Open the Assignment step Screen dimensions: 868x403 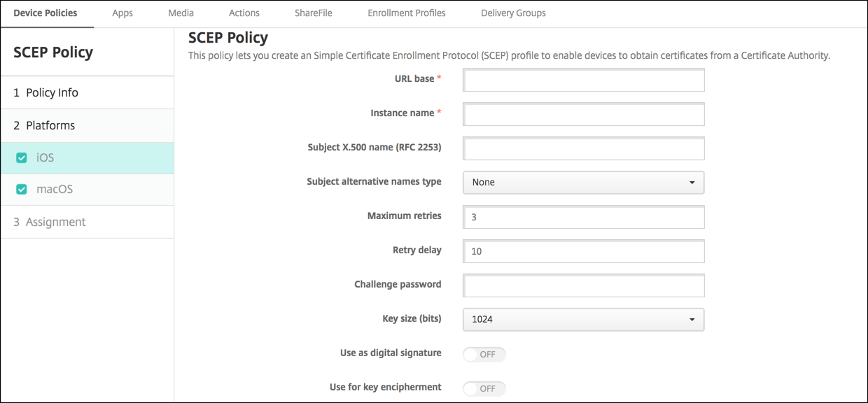point(55,222)
